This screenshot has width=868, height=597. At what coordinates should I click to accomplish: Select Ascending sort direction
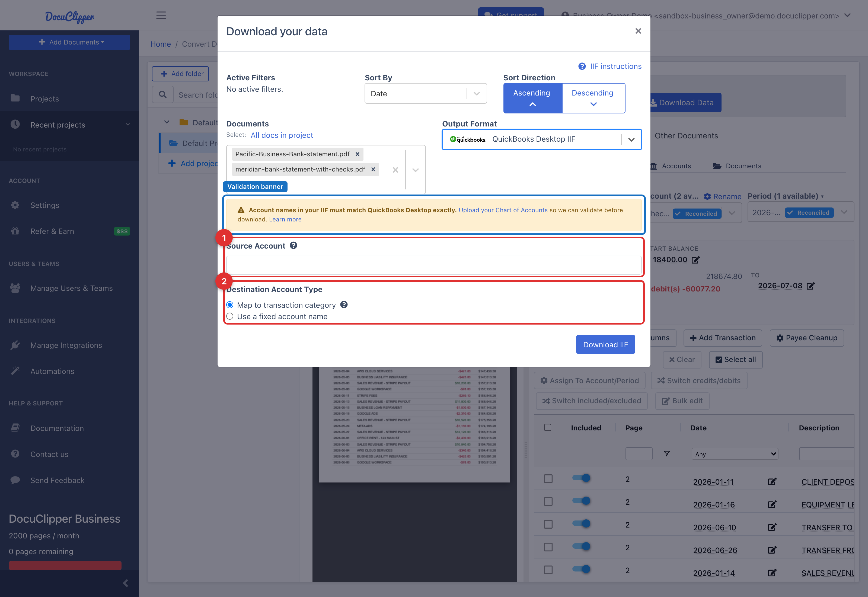coord(533,98)
